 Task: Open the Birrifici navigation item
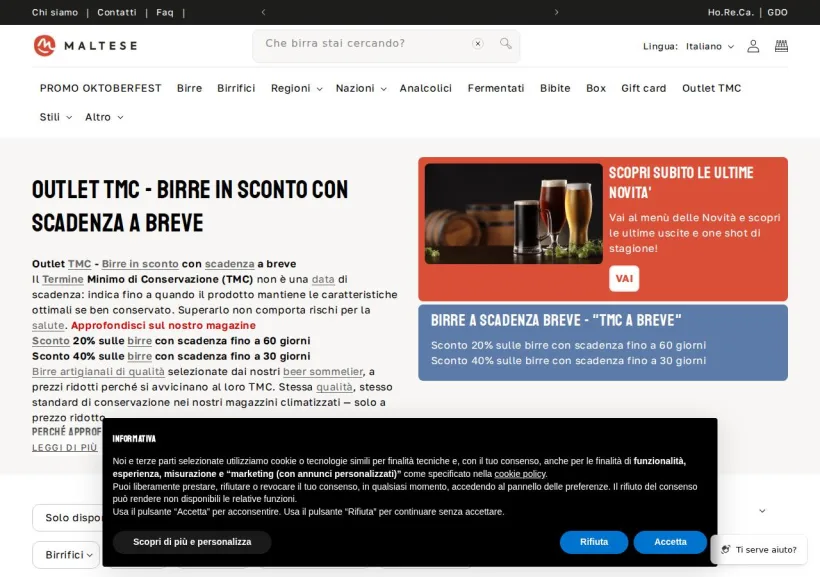click(x=236, y=88)
